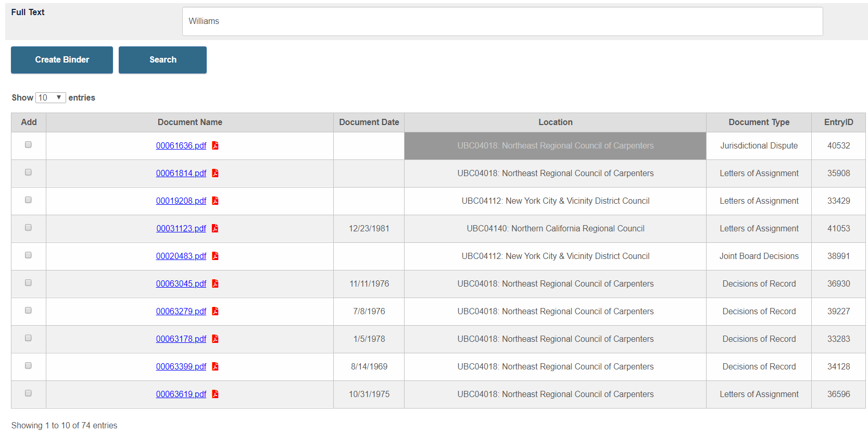This screenshot has height=432, width=868.
Task: Click the PDF icon beside 00063279.pdf
Action: [215, 311]
